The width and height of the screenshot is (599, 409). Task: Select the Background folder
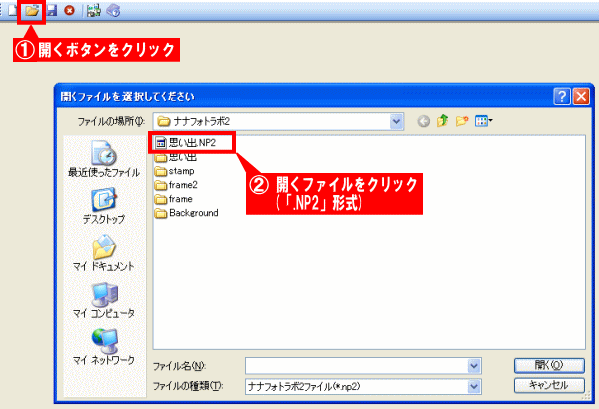click(x=187, y=213)
